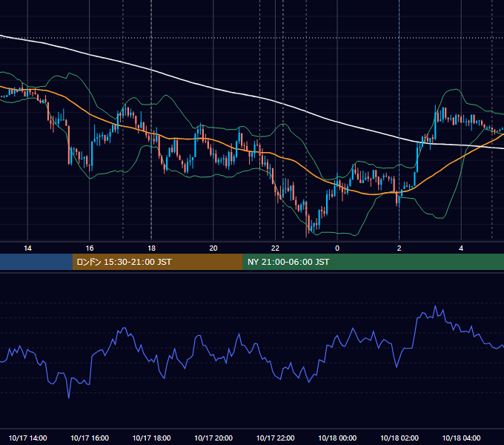Screen dimensions: 504x445
Task: Click the blue session bar before London
Action: tap(36, 262)
